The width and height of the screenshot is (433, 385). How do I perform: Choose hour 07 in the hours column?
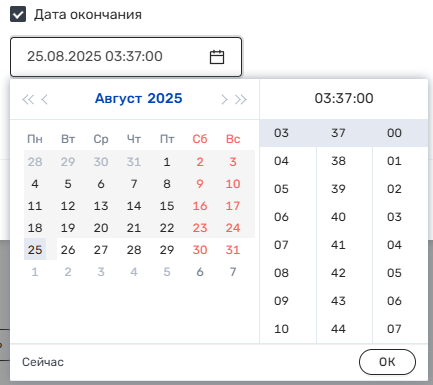(x=281, y=245)
